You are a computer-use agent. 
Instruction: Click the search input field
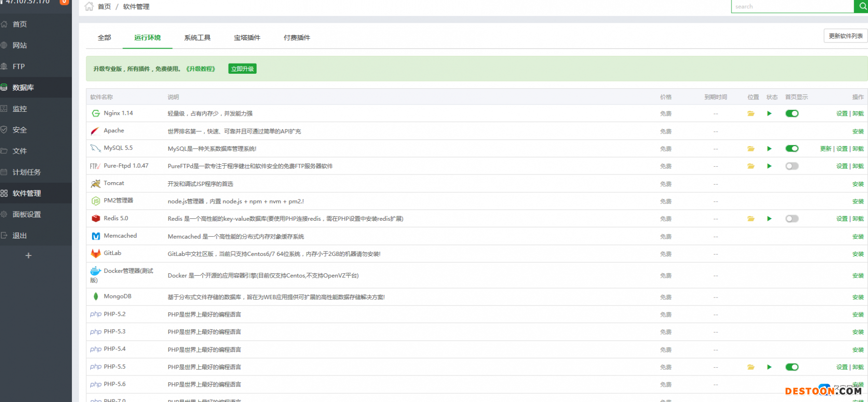click(793, 6)
